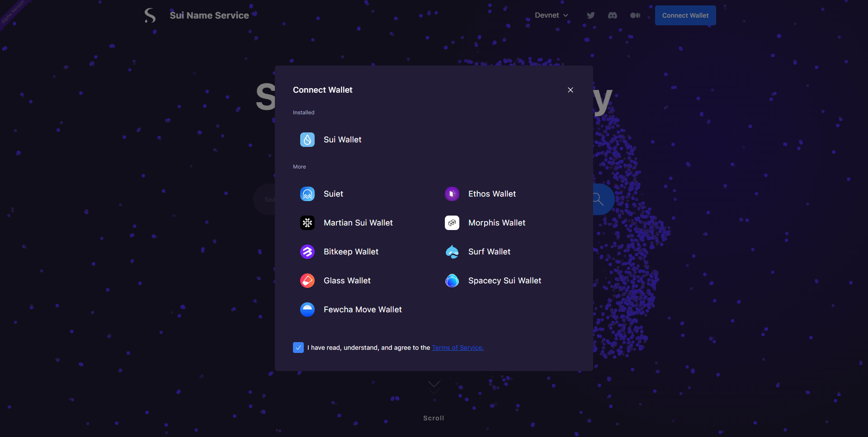The image size is (868, 437).
Task: Click the Martian Sui Wallet icon
Action: tap(307, 223)
